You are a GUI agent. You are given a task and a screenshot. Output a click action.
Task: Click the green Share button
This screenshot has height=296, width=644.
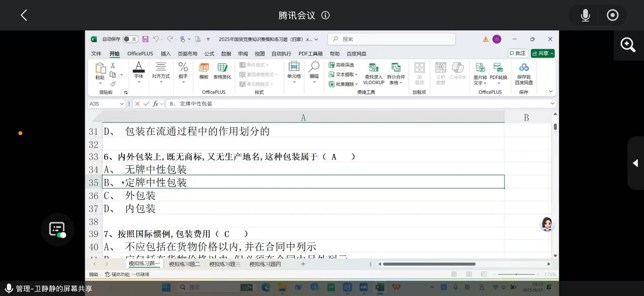pyautogui.click(x=543, y=53)
